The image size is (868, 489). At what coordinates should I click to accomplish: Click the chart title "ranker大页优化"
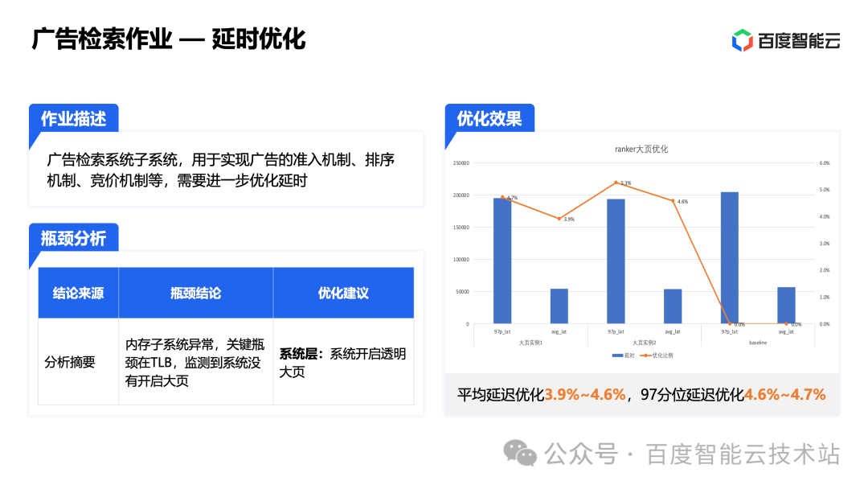641,149
